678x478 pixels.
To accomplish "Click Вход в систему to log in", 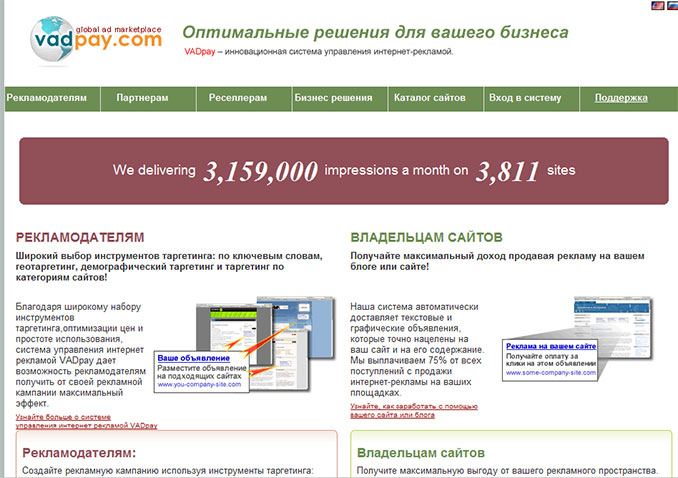I will click(525, 98).
